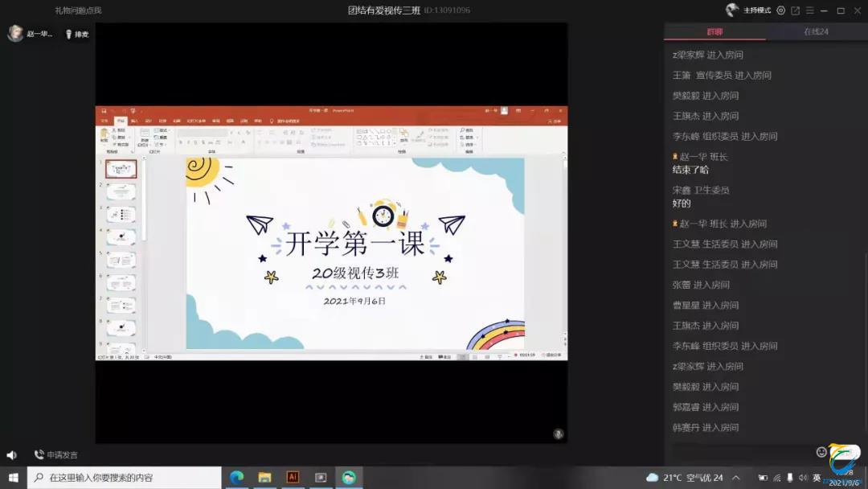Click the weather widget showing 21°C
Image resolution: width=868 pixels, height=489 pixels.
[685, 478]
